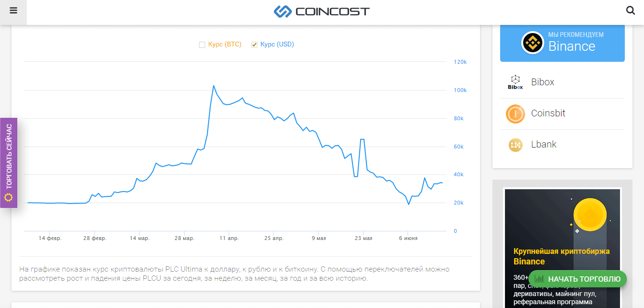Click the Coinsbit coin icon
The height and width of the screenshot is (308, 644).
515,114
